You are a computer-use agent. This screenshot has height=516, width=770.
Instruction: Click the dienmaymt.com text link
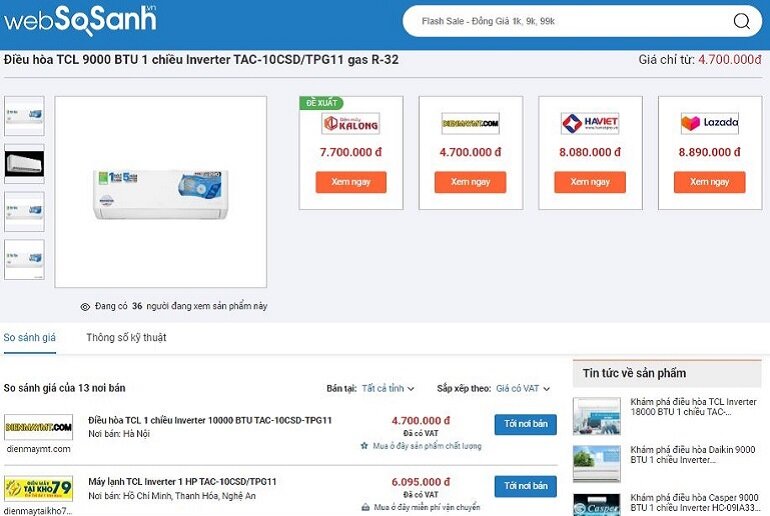tap(38, 449)
